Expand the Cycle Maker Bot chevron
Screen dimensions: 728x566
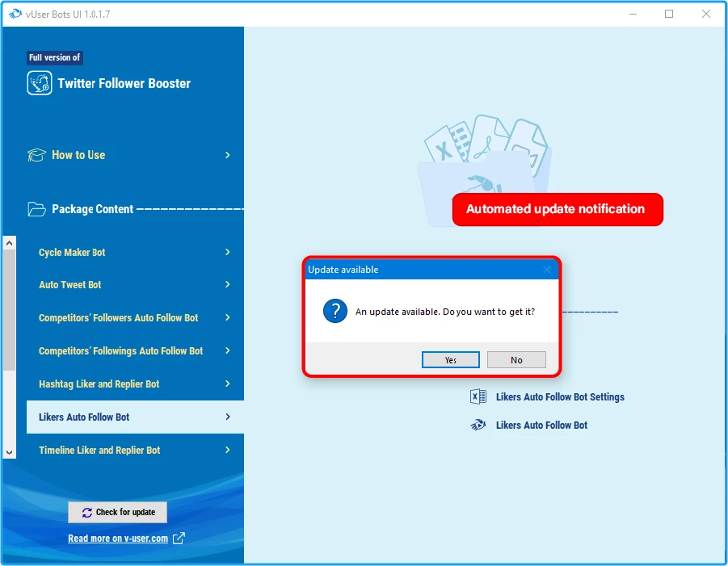pyautogui.click(x=228, y=252)
